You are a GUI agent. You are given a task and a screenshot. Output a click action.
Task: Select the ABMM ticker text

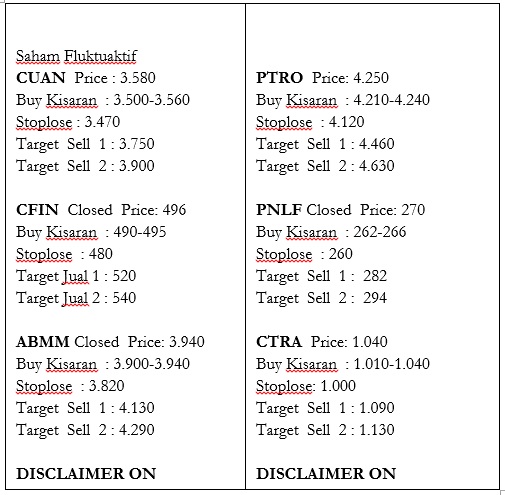click(x=43, y=342)
